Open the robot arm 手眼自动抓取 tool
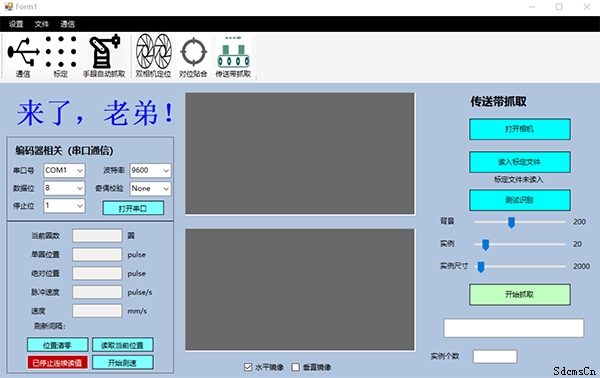Viewport: 600px width, 378px height. (104, 57)
